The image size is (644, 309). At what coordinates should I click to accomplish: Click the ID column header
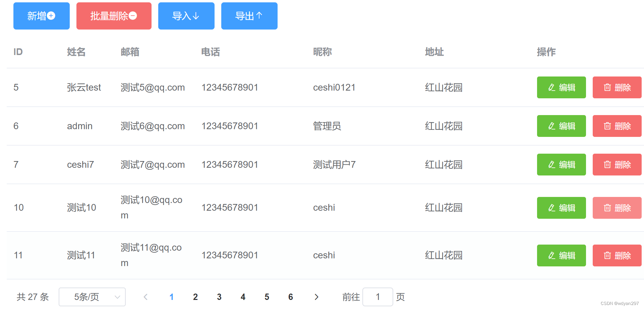point(18,52)
